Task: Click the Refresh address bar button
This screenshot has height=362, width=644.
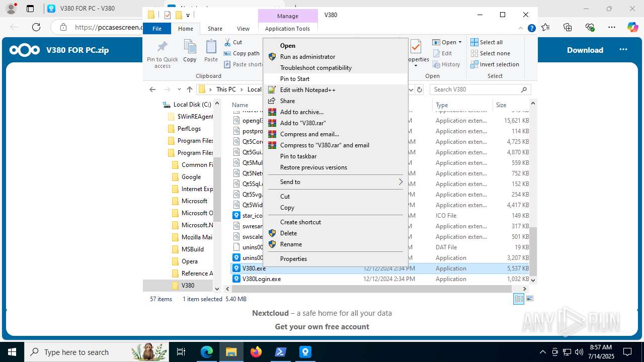Action: (420, 89)
